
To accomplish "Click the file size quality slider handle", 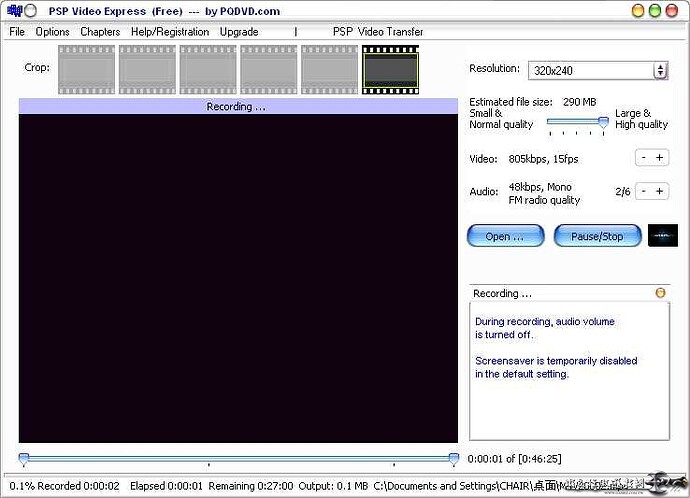I will coord(603,122).
